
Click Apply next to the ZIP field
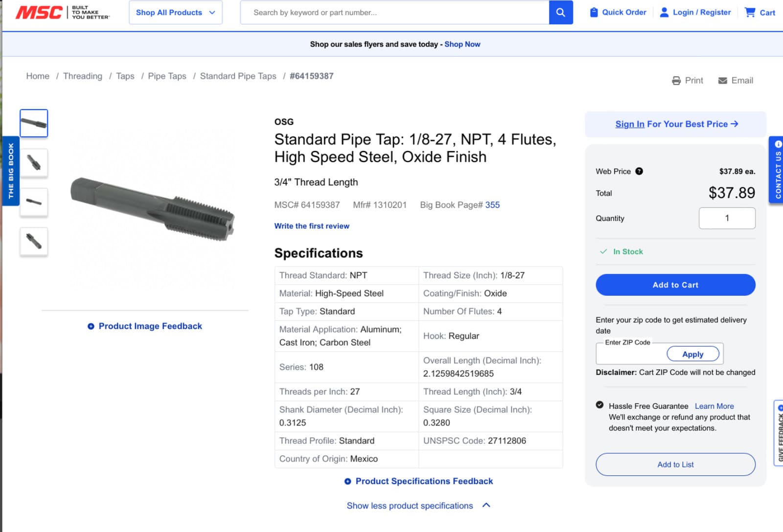693,354
